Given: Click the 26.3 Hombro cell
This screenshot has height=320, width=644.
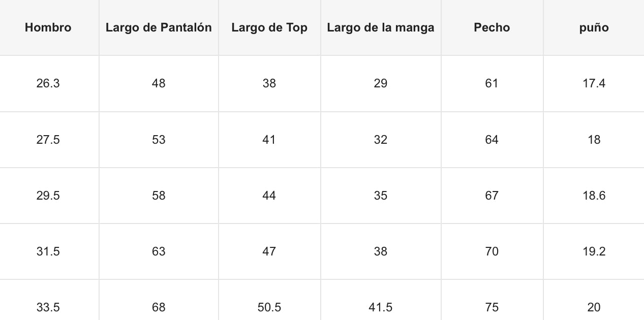Looking at the screenshot, I should tap(48, 84).
